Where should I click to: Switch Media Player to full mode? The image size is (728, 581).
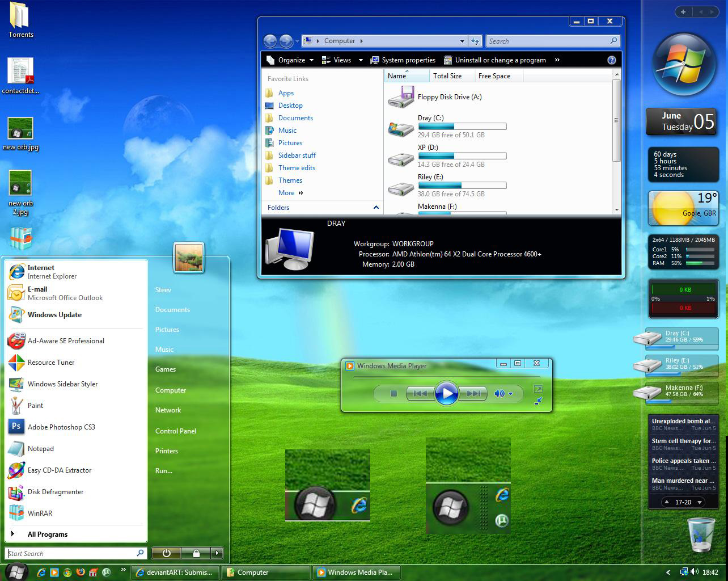click(x=538, y=389)
